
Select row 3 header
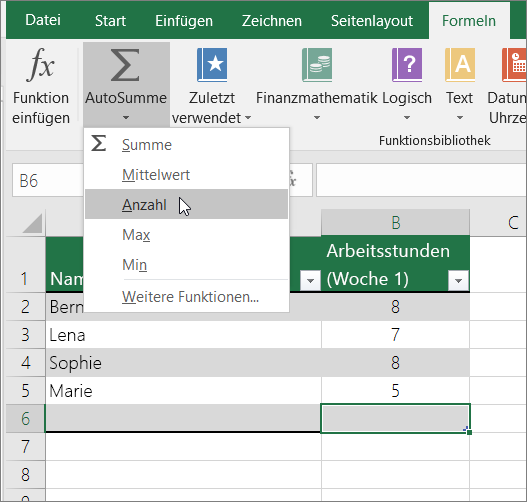tap(26, 335)
